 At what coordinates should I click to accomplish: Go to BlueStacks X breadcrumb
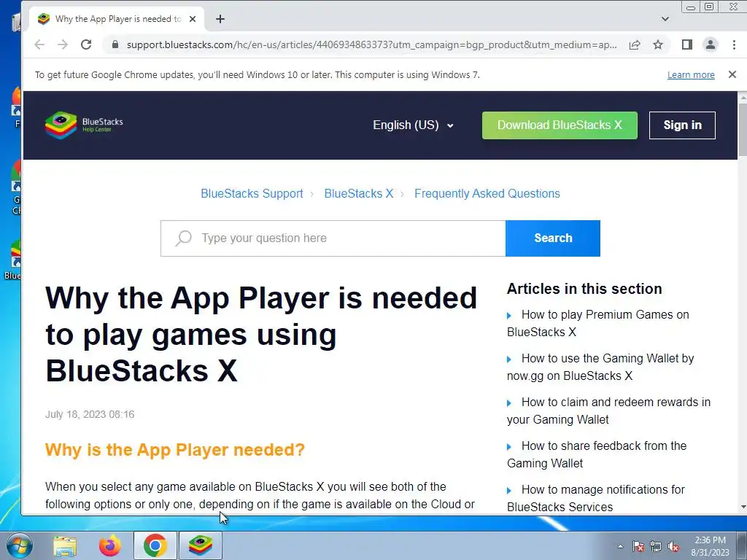click(359, 193)
